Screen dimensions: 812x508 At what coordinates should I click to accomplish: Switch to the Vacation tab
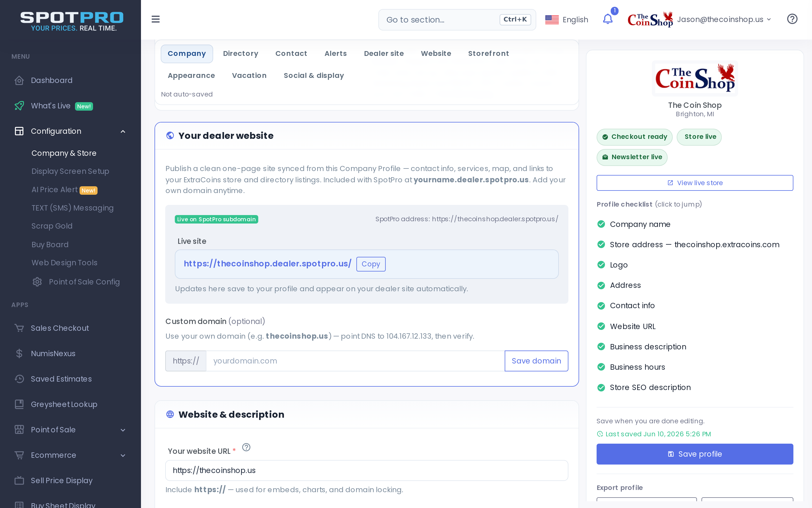click(x=249, y=76)
